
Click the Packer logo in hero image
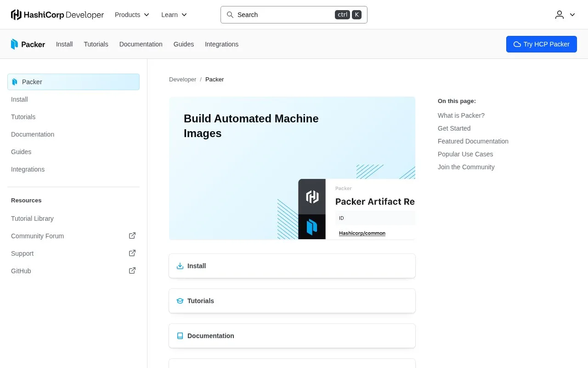click(312, 227)
